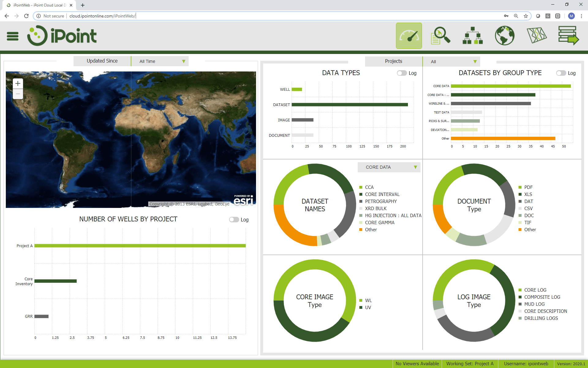Viewport: 588px width, 368px height.
Task: View site information Not secure icon
Action: [39, 16]
